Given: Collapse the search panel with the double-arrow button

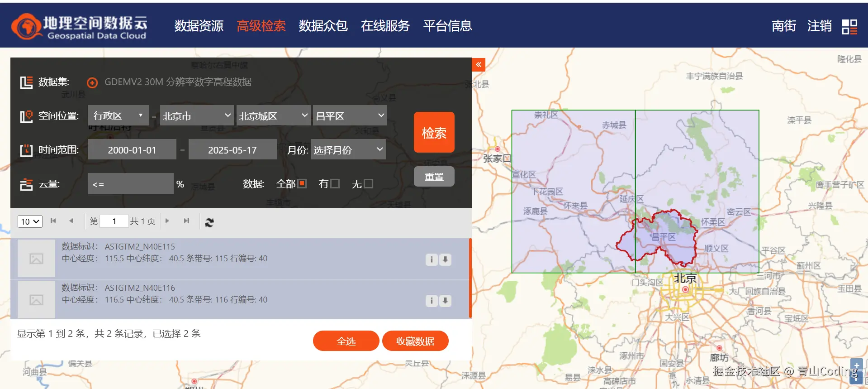Looking at the screenshot, I should (479, 65).
